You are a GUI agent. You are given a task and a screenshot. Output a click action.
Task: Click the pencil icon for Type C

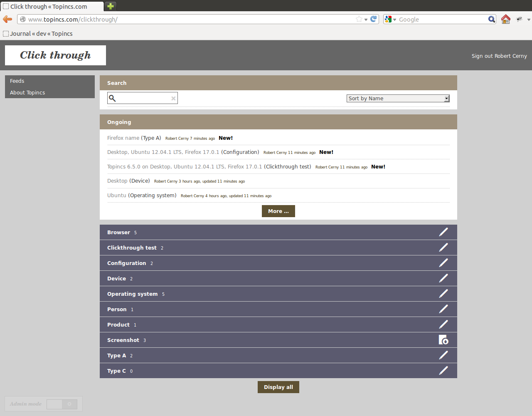443,371
